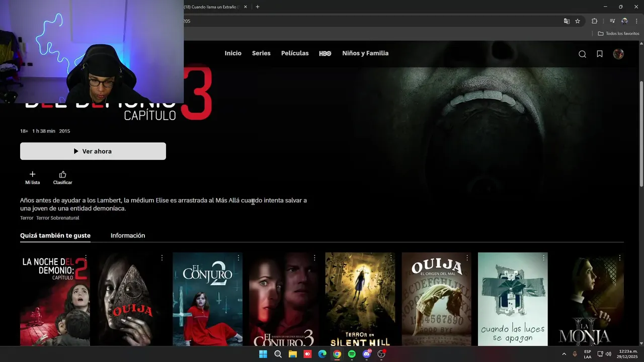The image size is (644, 362).
Task: Open El Conjuro 2 movie poster
Action: 207,299
